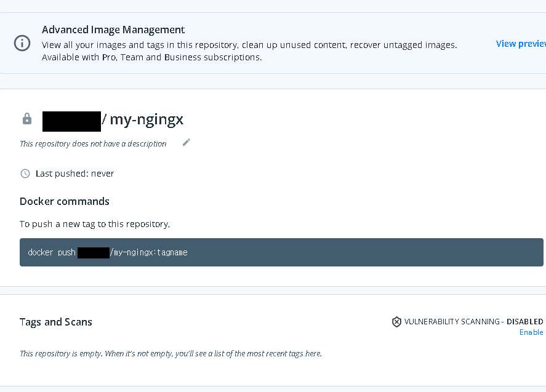Click the clock icon beside Last pushed
The width and height of the screenshot is (546, 392).
(x=25, y=174)
